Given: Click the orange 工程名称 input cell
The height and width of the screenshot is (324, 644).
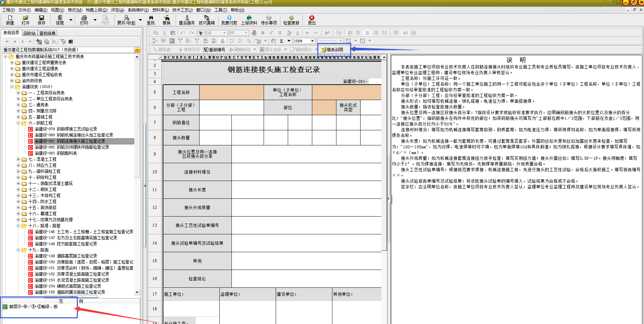Looking at the screenshot, I should pyautogui.click(x=231, y=92).
